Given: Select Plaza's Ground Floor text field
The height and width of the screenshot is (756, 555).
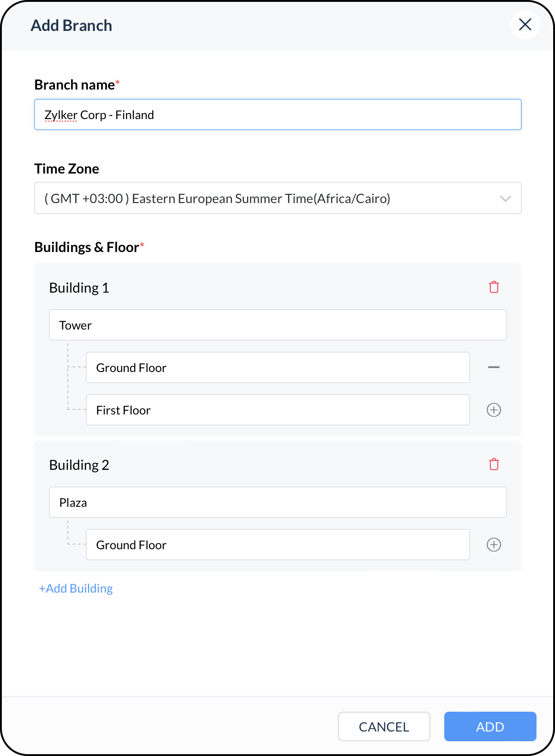Looking at the screenshot, I should 278,545.
